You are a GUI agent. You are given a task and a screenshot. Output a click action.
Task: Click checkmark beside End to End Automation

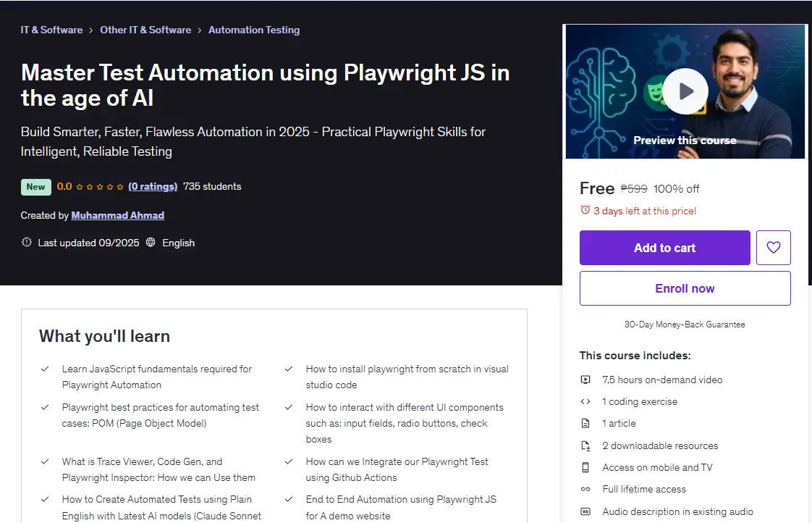click(x=289, y=499)
